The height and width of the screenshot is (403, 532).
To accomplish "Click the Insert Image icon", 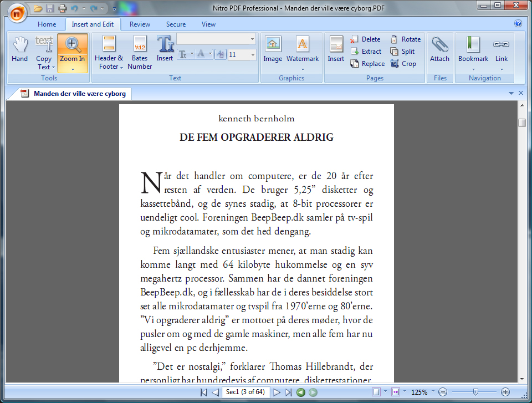I will (x=273, y=50).
